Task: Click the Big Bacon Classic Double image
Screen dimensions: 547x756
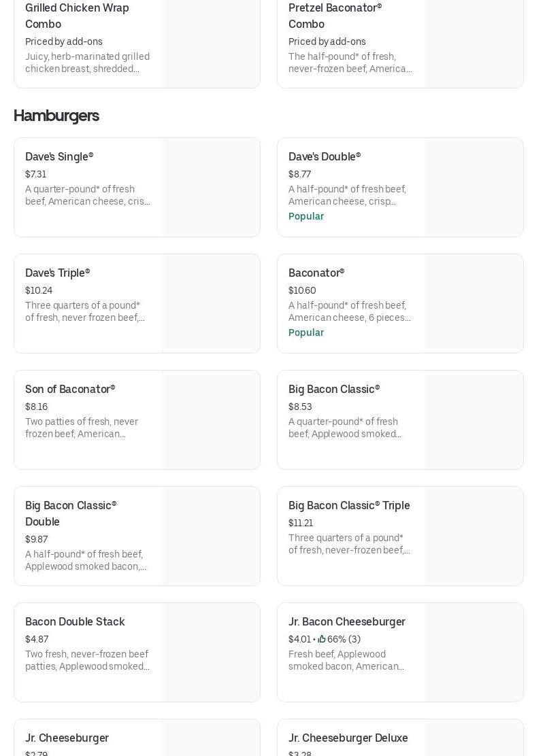Action: (x=210, y=536)
